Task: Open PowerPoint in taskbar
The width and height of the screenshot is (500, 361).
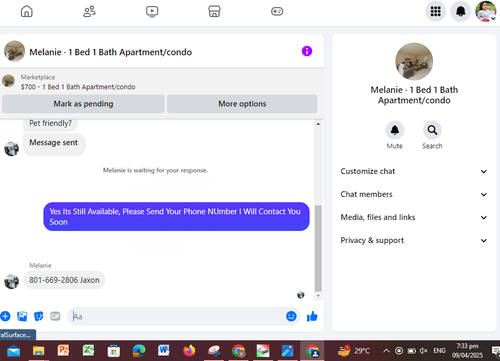Action: tap(63, 351)
